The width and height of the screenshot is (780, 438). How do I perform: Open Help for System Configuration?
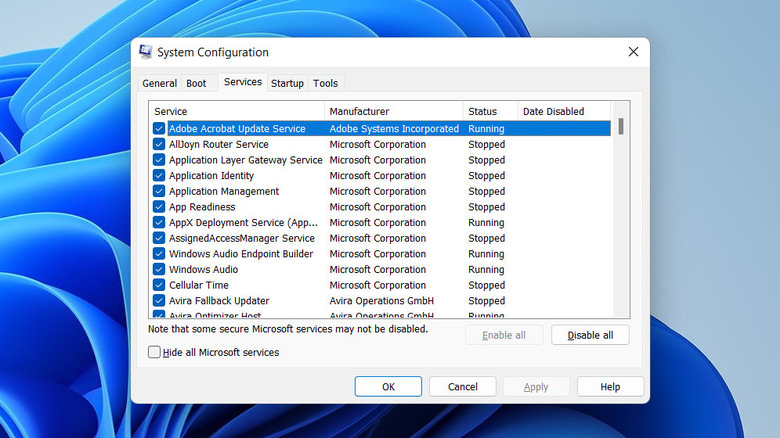pos(610,387)
